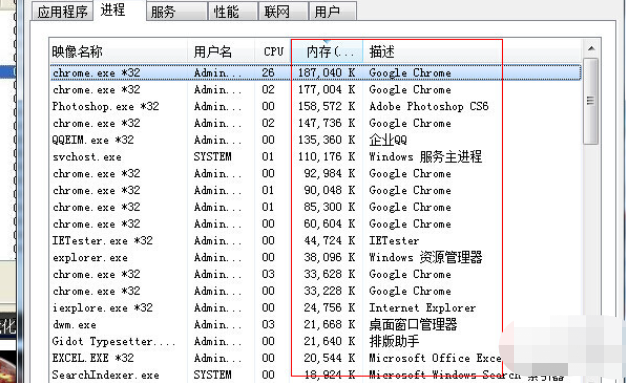Select the EXCEL.EXE *32 process
Viewport: 626px width, 383px height.
pyautogui.click(x=315, y=358)
